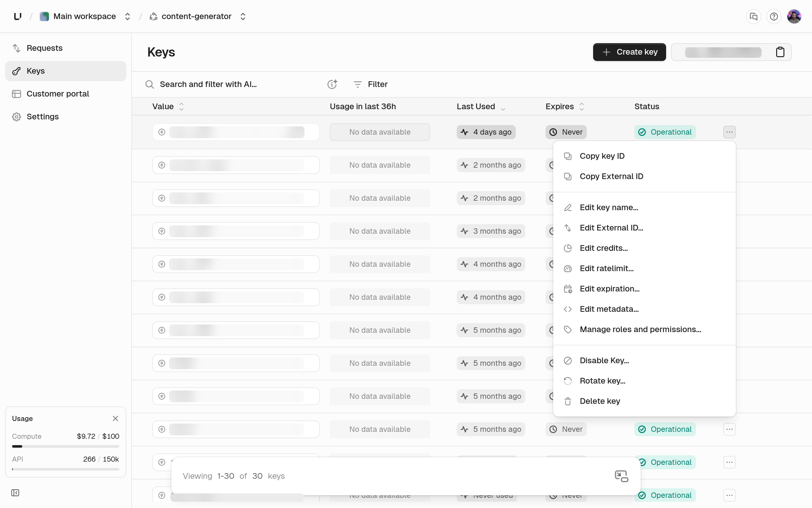Click the AI search sparkle icon
Viewport: 812px width, 508px height.
332,84
